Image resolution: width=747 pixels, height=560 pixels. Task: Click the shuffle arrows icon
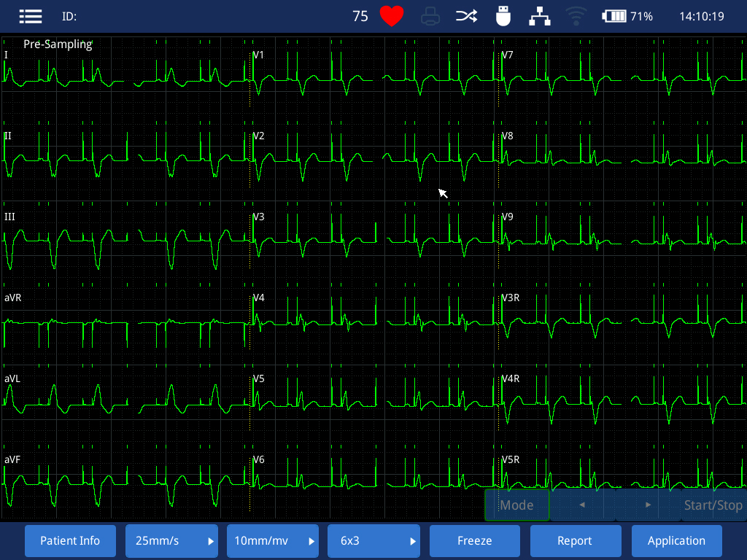pos(466,16)
